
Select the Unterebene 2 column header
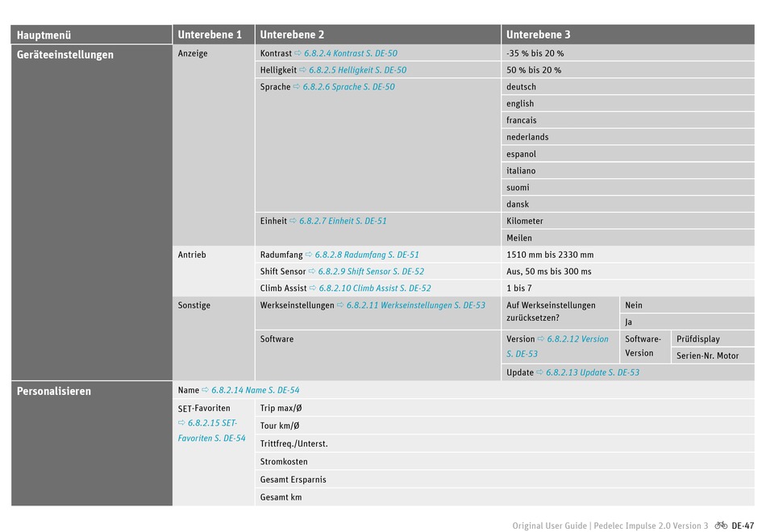click(x=377, y=35)
